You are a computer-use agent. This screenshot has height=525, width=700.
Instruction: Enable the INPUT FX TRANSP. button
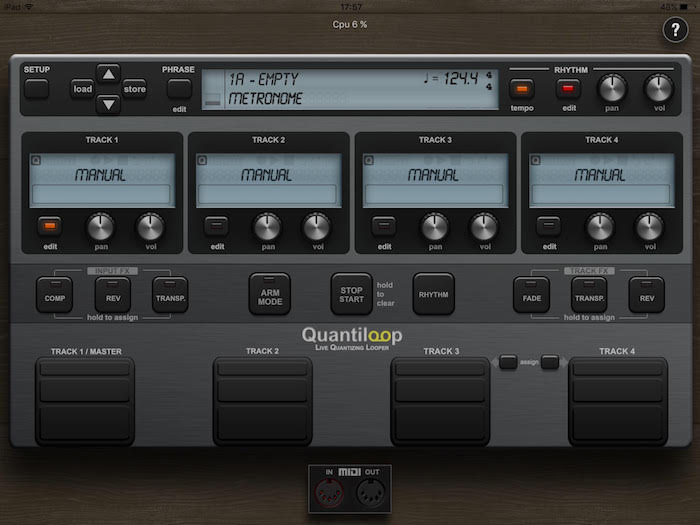tap(170, 295)
